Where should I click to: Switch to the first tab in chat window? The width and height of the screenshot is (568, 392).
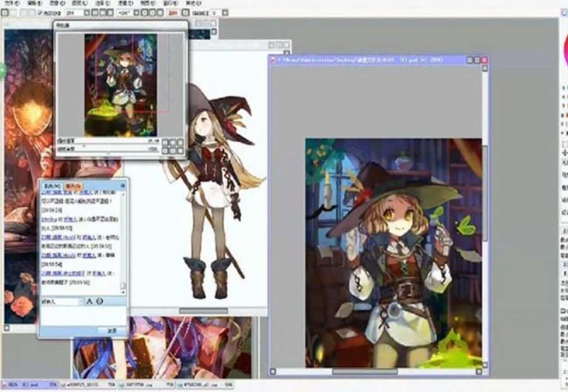pyautogui.click(x=52, y=186)
